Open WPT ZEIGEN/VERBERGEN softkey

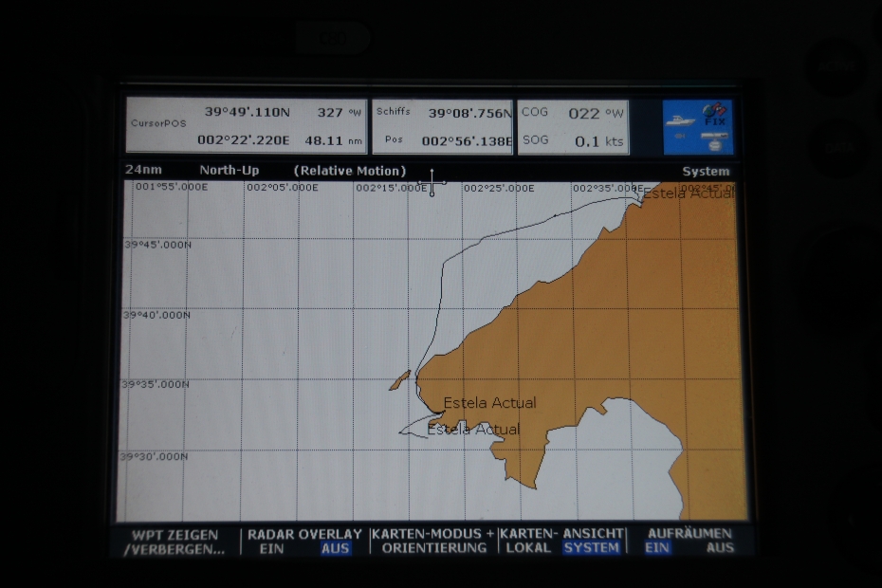coord(175,542)
